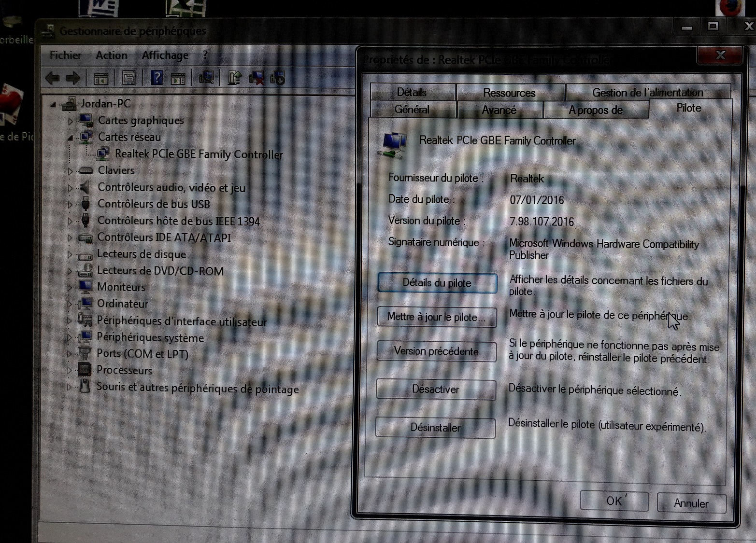Click the uninstall device icon with red X
This screenshot has height=543, width=756.
point(256,78)
